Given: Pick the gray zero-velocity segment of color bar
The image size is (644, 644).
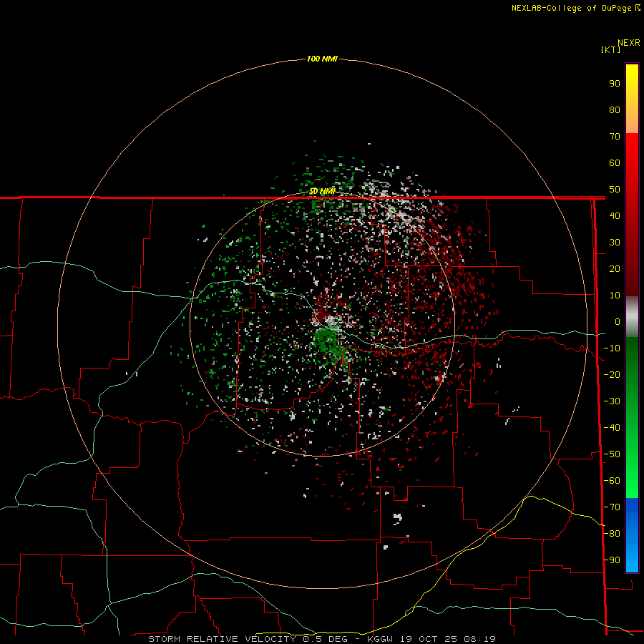Looking at the screenshot, I should click(632, 317).
